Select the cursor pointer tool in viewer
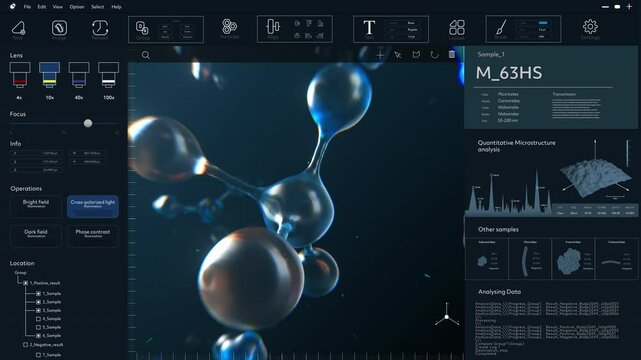 click(398, 55)
